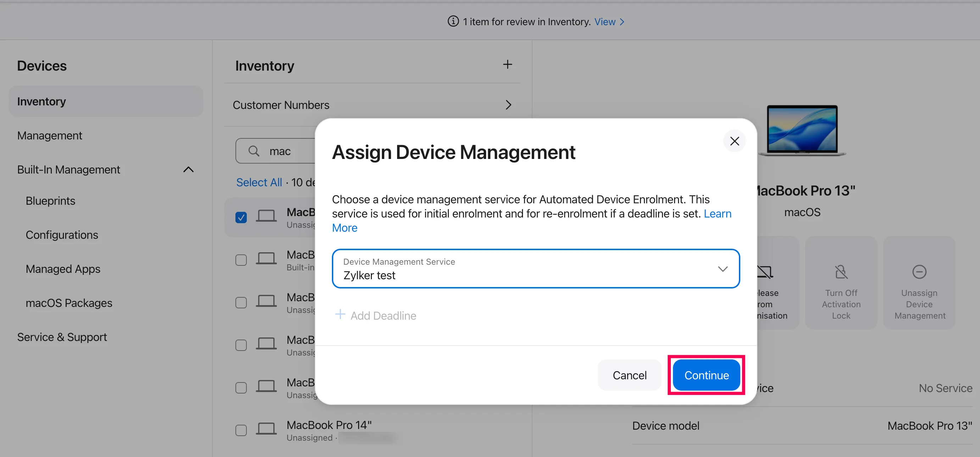Screen dimensions: 980x457
Task: Open the Learn More link
Action: 718,214
